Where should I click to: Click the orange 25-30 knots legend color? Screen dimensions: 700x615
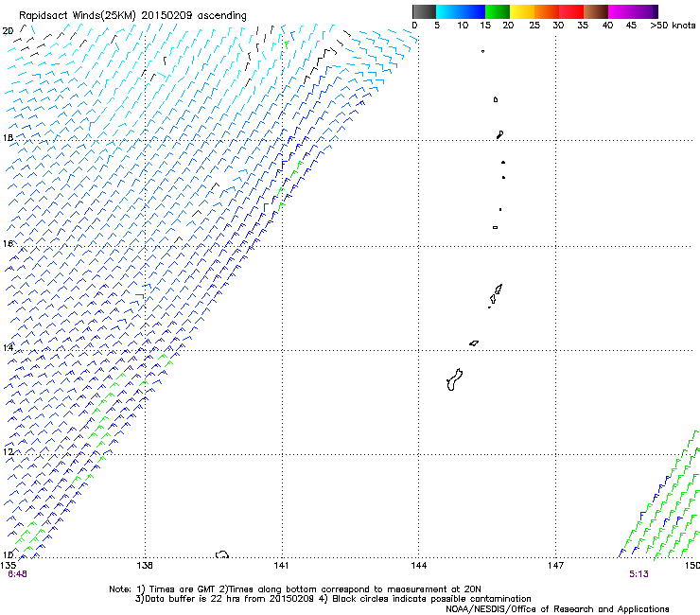pos(547,11)
